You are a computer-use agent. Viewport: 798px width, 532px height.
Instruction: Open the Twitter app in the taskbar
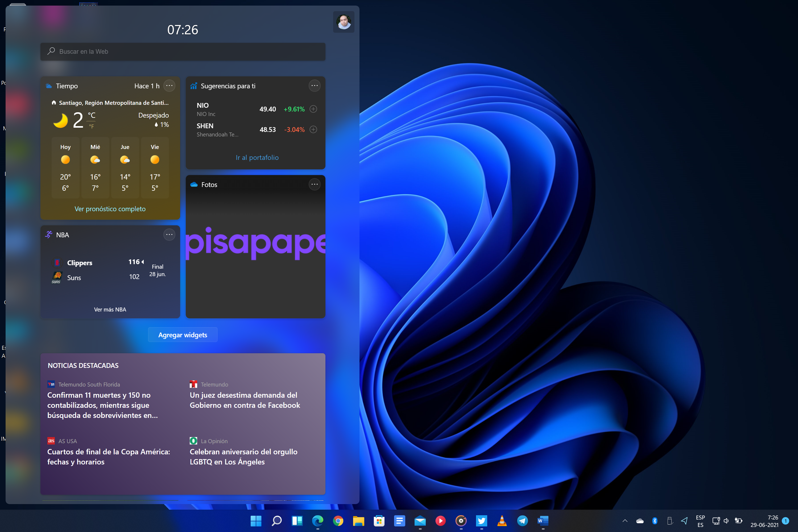tap(481, 521)
